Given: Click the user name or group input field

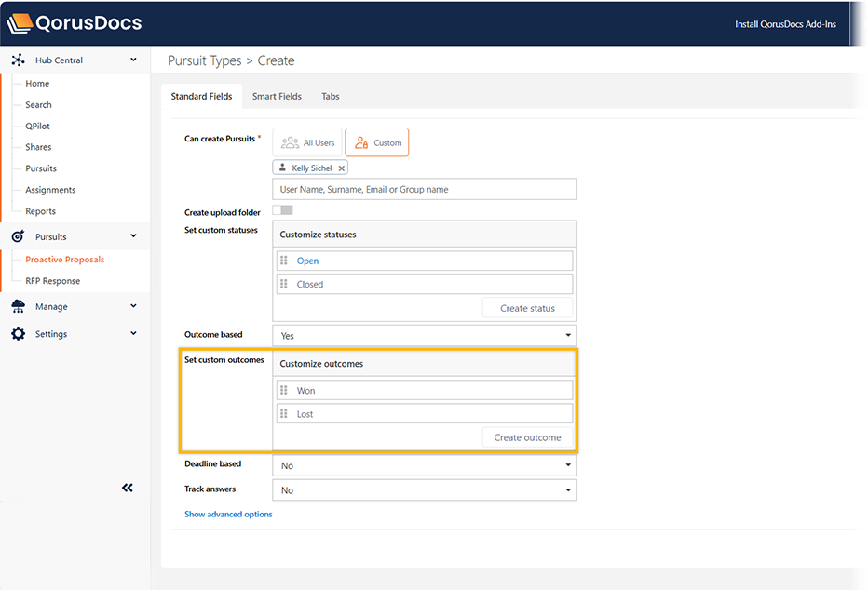Looking at the screenshot, I should click(x=424, y=190).
